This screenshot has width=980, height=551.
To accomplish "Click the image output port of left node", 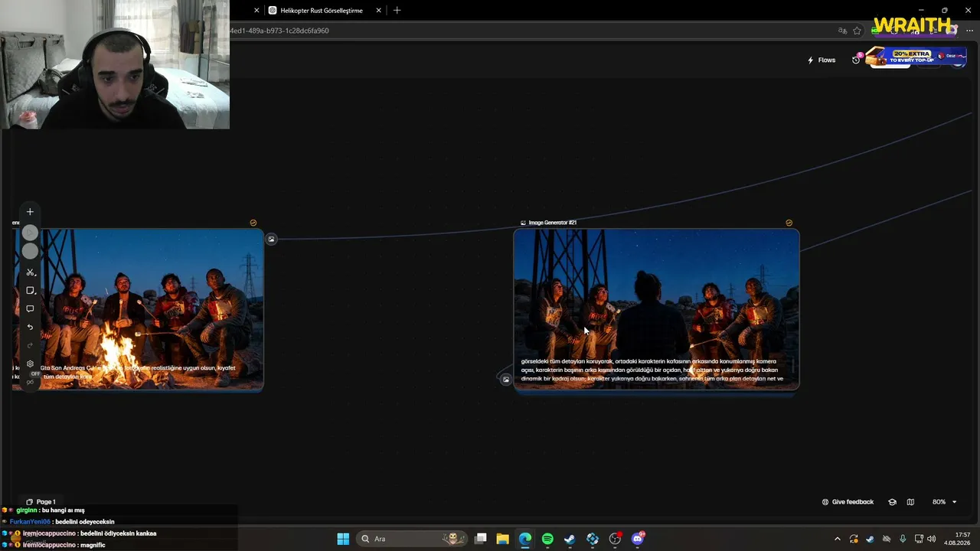I will tap(271, 240).
